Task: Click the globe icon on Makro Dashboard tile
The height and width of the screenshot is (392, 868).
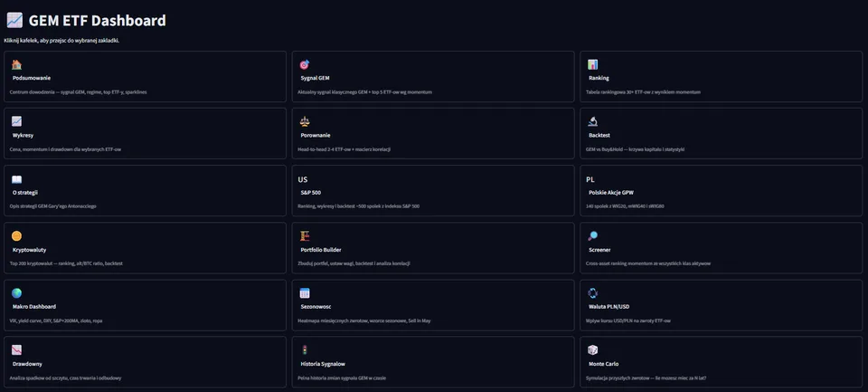Action: [x=16, y=293]
